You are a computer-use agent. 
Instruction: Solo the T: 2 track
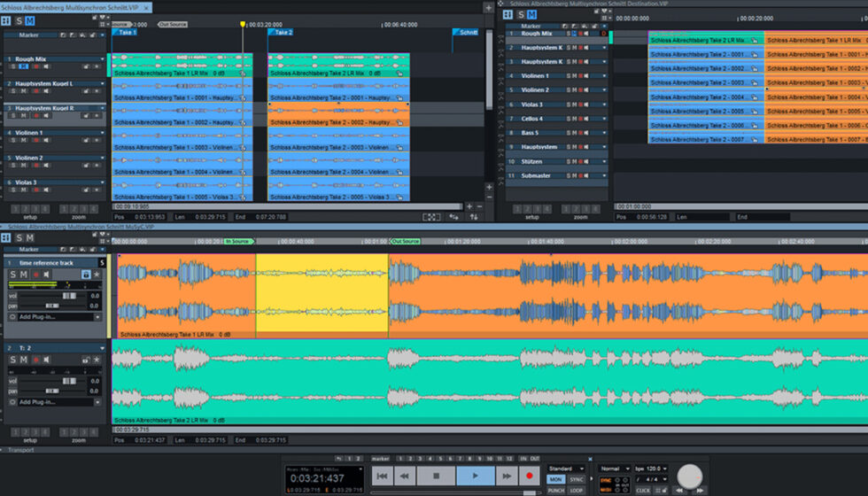(13, 360)
